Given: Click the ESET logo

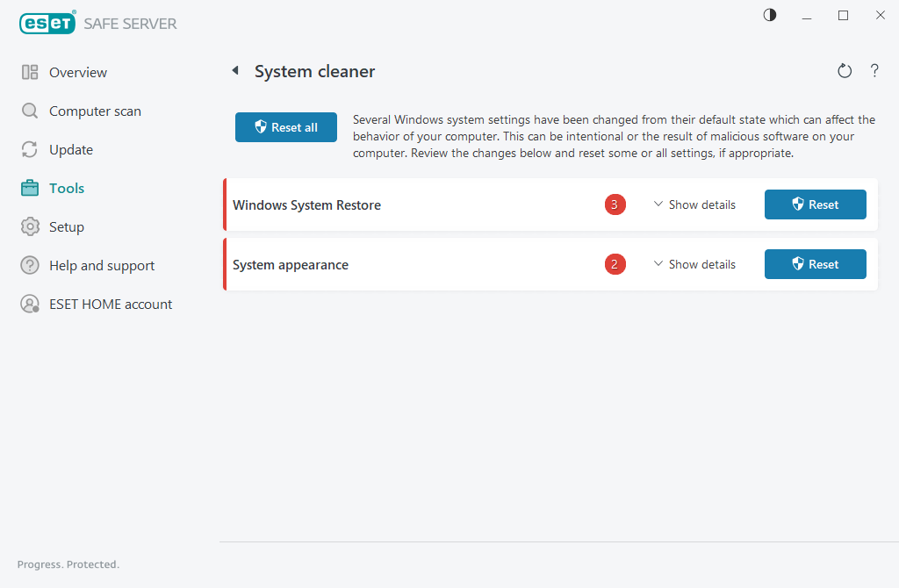Looking at the screenshot, I should [47, 23].
